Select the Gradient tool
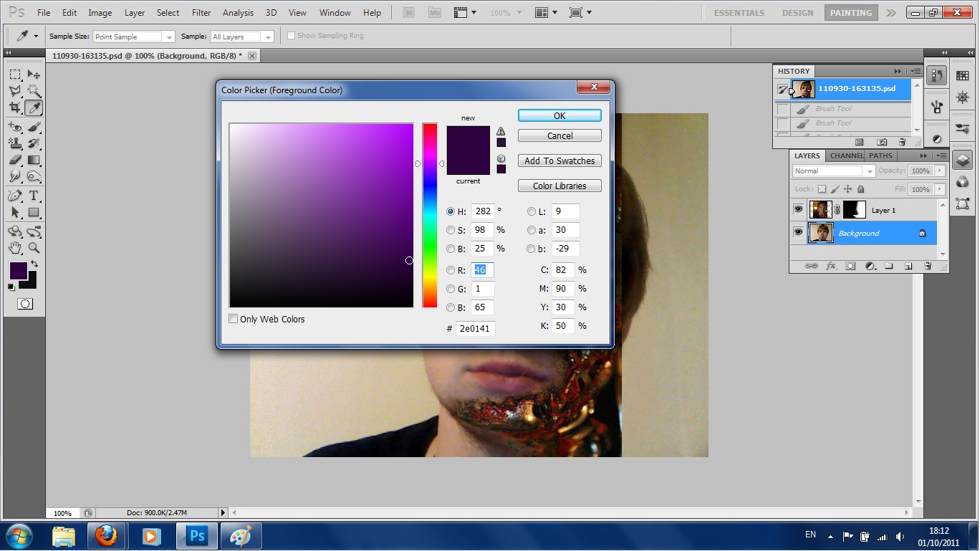 pyautogui.click(x=34, y=160)
